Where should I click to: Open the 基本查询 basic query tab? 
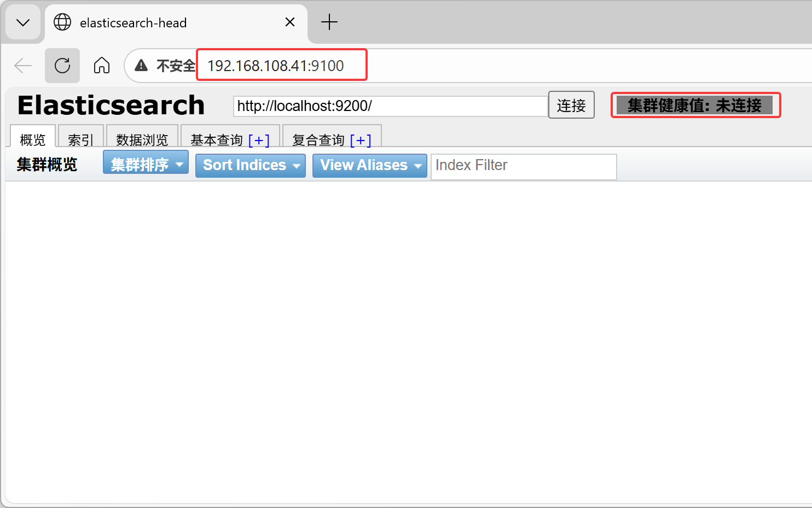pos(217,140)
